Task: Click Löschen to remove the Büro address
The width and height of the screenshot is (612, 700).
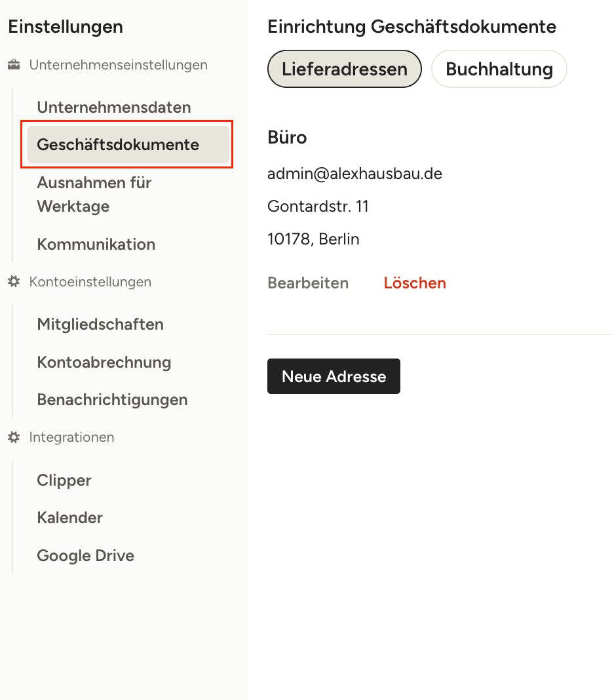Action: 415,283
